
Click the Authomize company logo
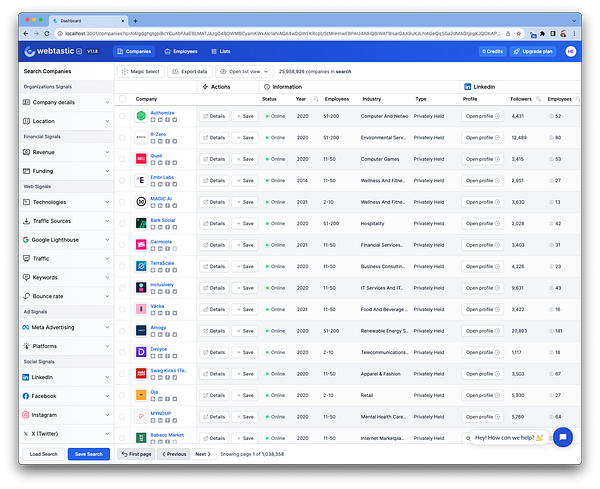[141, 116]
